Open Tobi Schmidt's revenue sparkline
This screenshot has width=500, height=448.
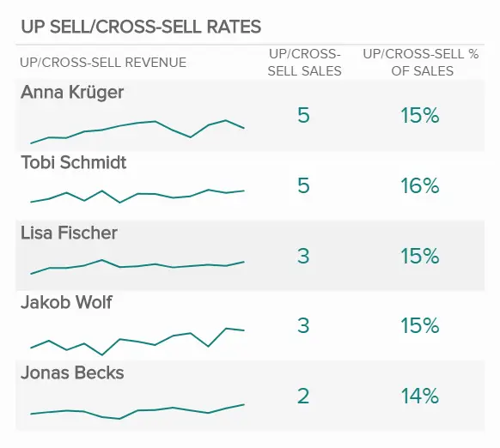(x=137, y=197)
